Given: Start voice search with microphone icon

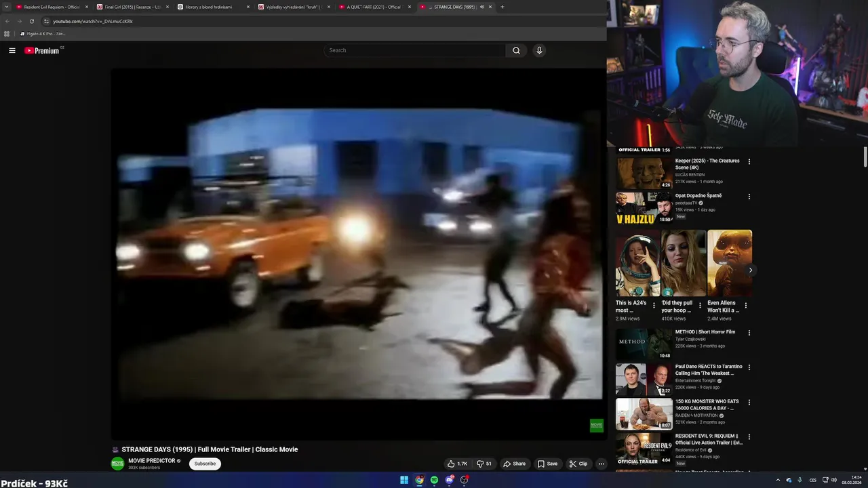Looking at the screenshot, I should [x=539, y=50].
